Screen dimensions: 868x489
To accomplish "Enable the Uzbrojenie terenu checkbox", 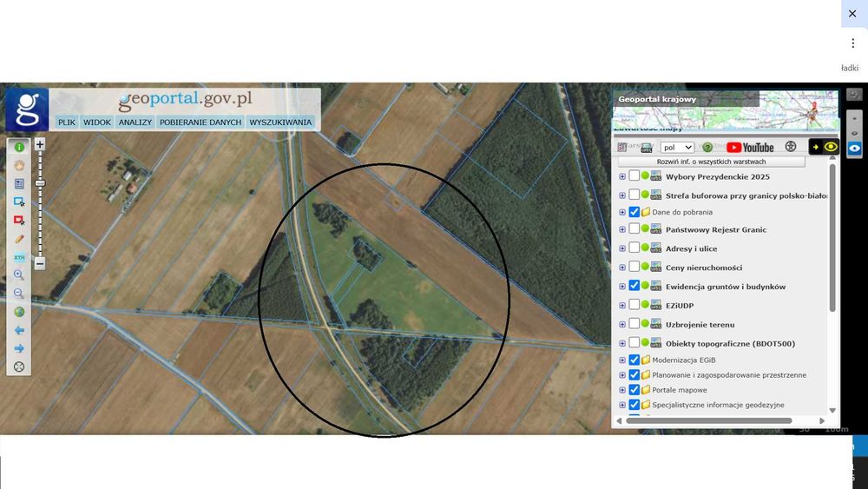I will (x=635, y=324).
